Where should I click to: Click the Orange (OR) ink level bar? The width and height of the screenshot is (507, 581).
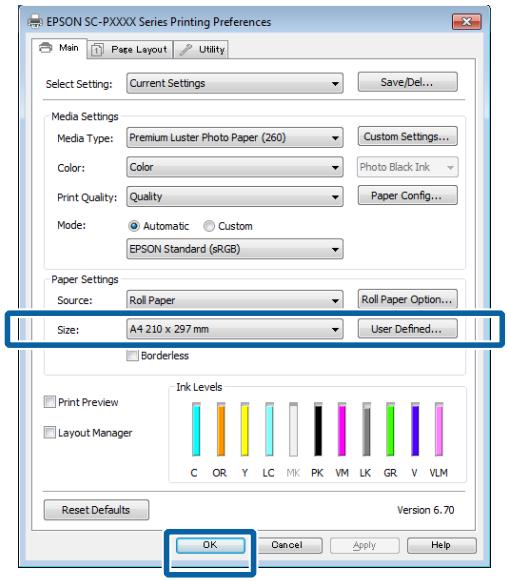click(221, 429)
